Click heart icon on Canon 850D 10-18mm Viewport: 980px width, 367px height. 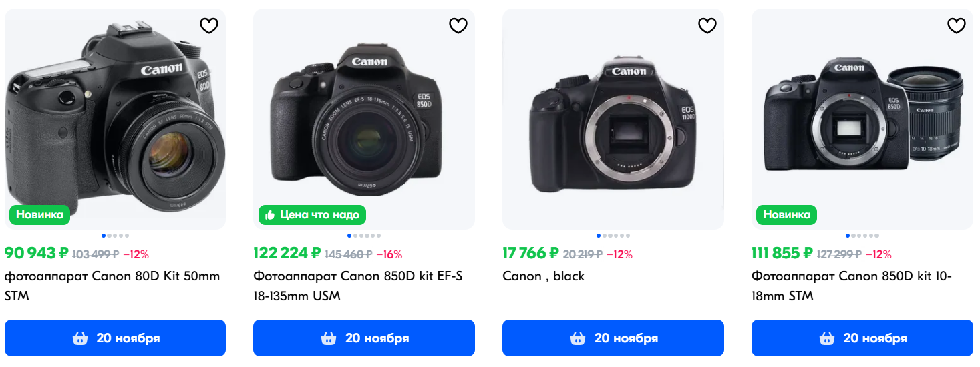956,26
